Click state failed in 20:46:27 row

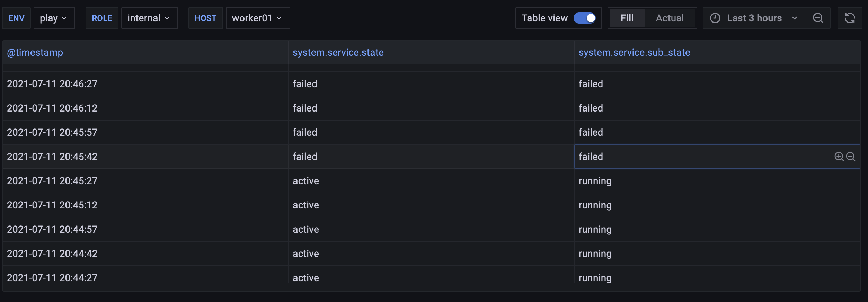tap(431, 84)
